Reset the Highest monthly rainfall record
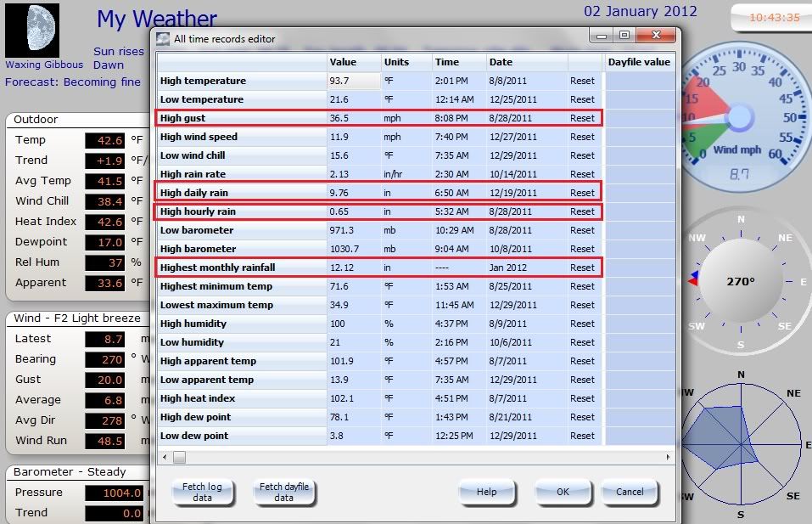Viewport: 812px width, 524px height. tap(582, 268)
